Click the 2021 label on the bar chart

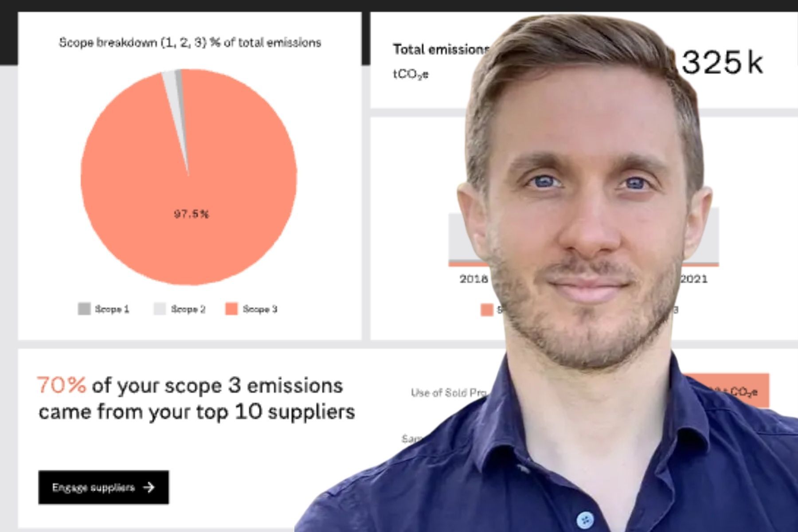[694, 279]
